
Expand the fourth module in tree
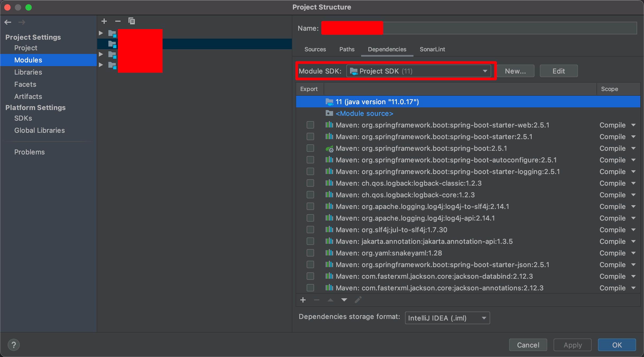(101, 65)
